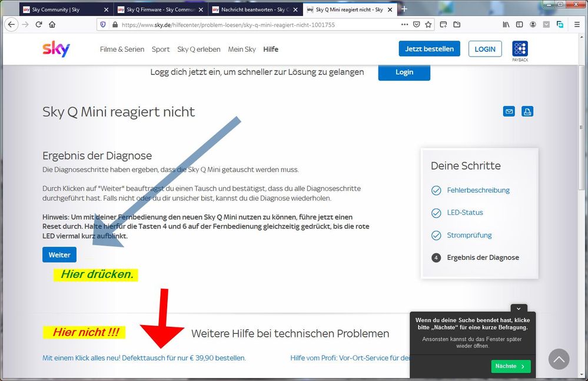Screen dimensions: 588x381
Task: Open the Hilfe menu item
Action: (271, 49)
